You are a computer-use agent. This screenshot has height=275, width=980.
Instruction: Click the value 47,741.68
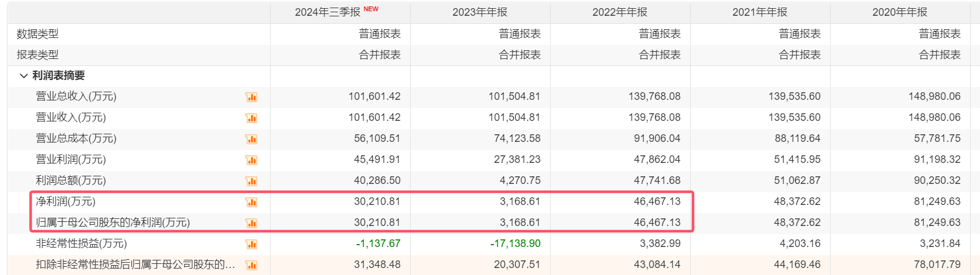point(657,180)
